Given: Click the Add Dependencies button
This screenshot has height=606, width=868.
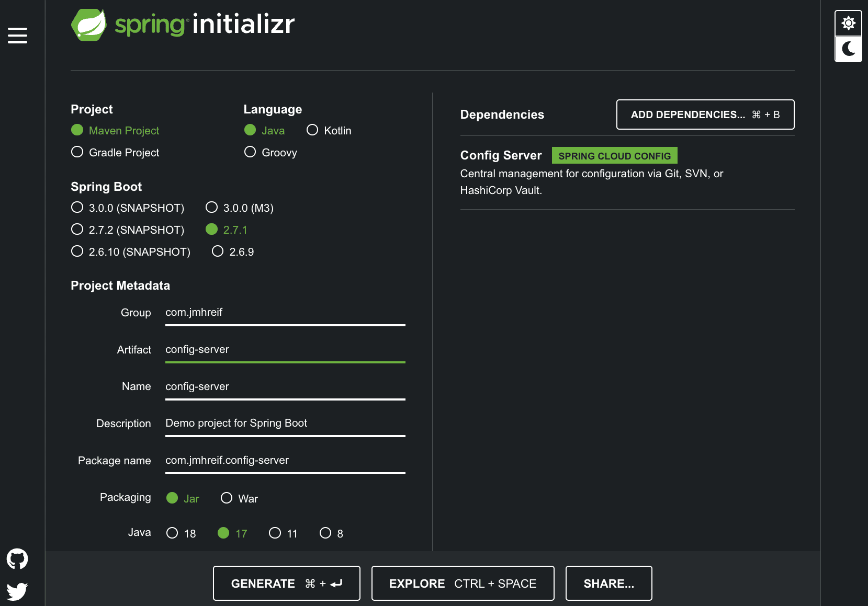Looking at the screenshot, I should [705, 115].
